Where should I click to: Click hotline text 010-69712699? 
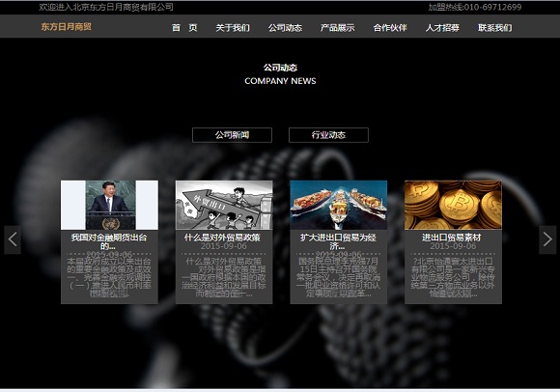(x=492, y=7)
